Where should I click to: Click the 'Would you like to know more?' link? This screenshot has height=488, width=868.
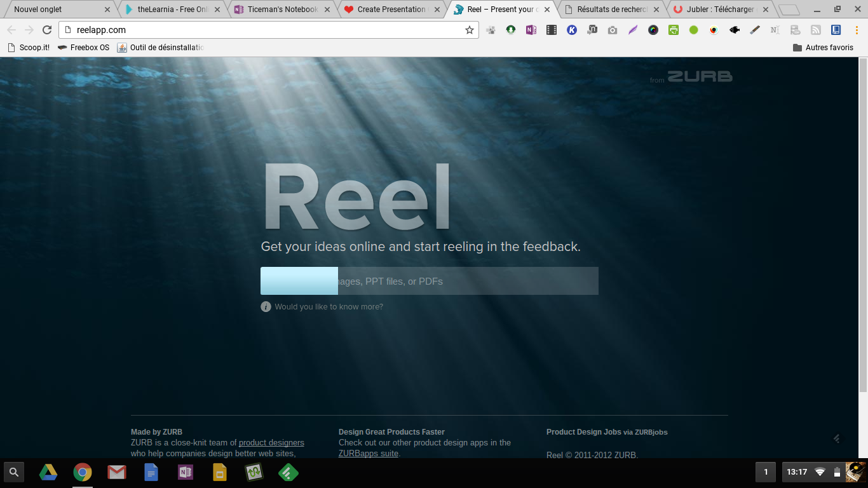tap(329, 307)
